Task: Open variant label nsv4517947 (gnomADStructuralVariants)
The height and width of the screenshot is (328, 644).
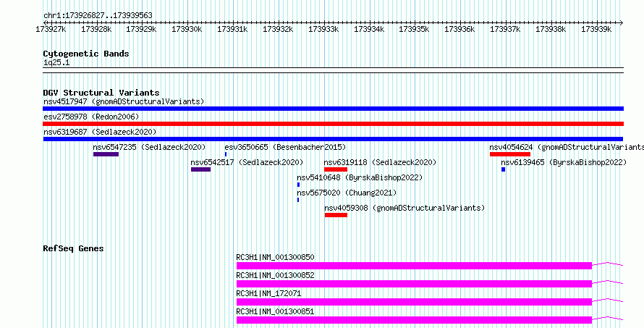Action: (x=124, y=101)
